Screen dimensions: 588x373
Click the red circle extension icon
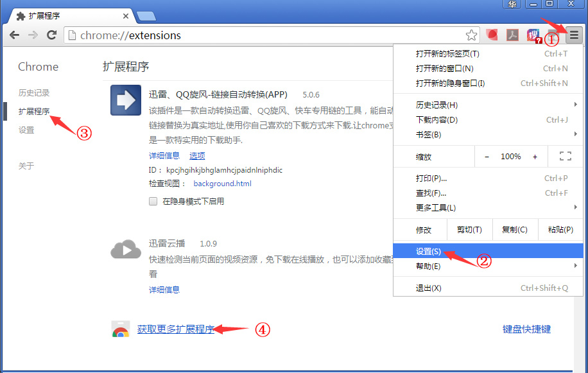tap(492, 35)
